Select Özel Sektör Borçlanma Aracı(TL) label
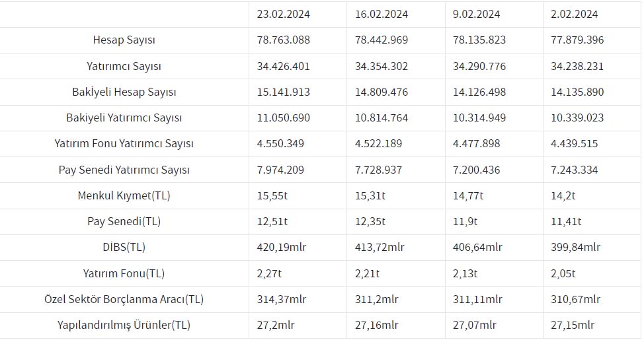Image resolution: width=644 pixels, height=342 pixels. tap(124, 299)
